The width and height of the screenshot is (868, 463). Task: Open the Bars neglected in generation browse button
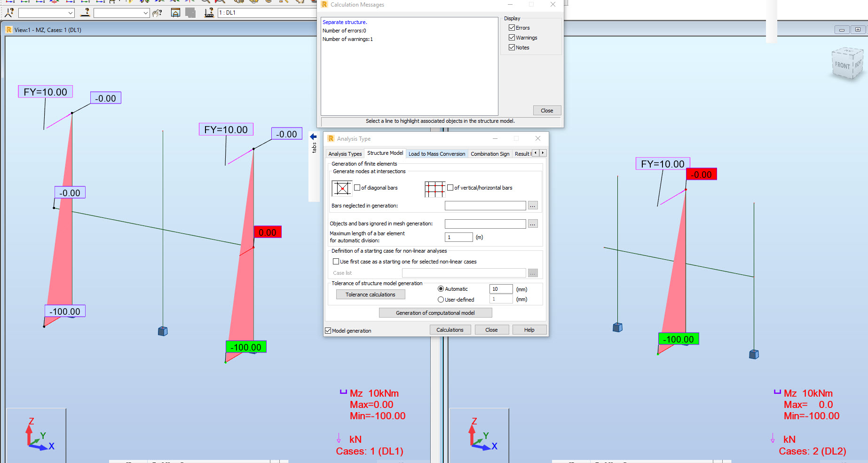[x=532, y=206]
